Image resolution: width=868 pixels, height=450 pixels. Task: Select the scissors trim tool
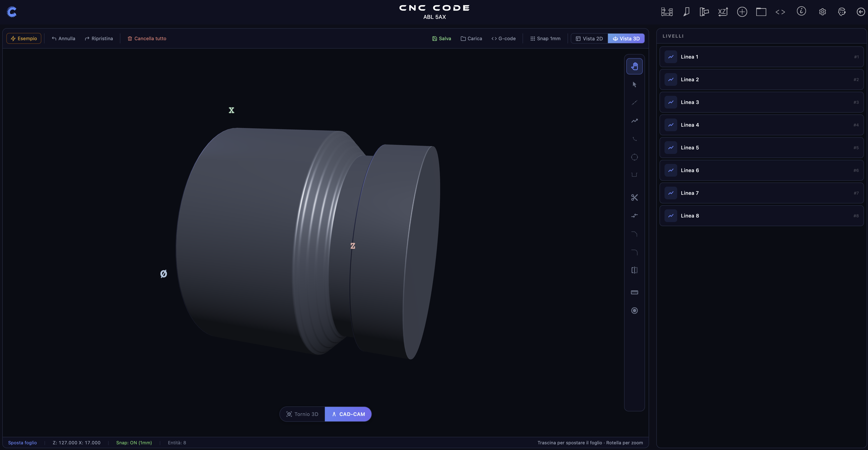(x=634, y=197)
